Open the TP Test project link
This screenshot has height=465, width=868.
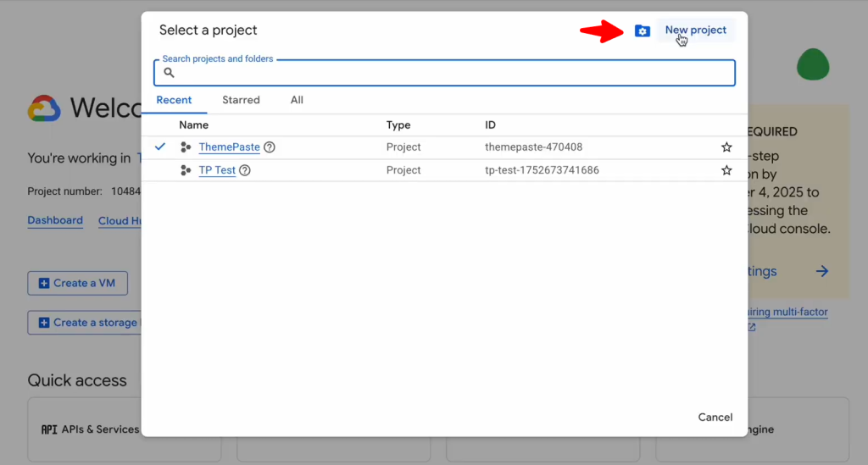(x=217, y=170)
